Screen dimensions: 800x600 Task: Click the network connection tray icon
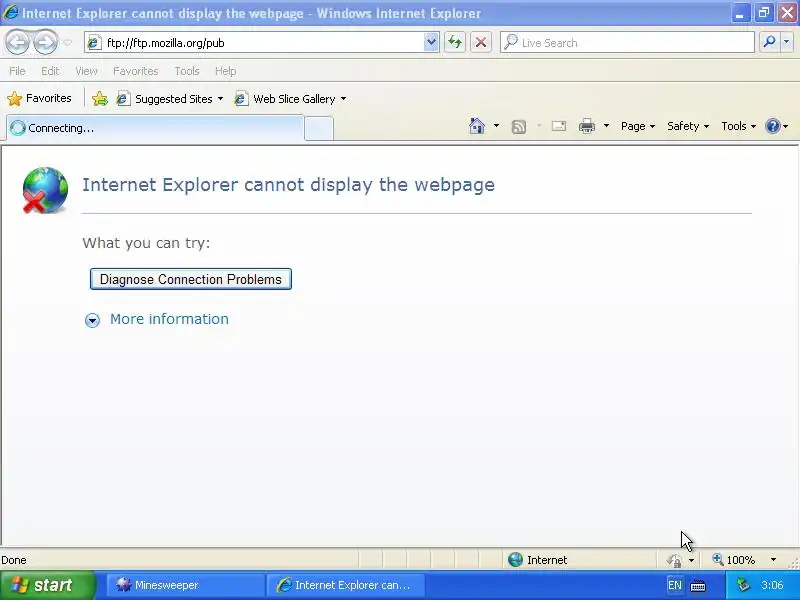pyautogui.click(x=743, y=585)
